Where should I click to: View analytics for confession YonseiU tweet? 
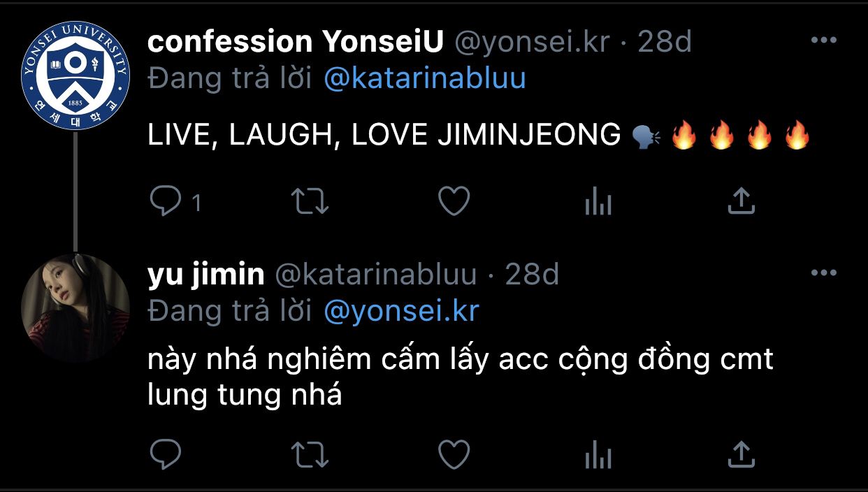pos(598,203)
